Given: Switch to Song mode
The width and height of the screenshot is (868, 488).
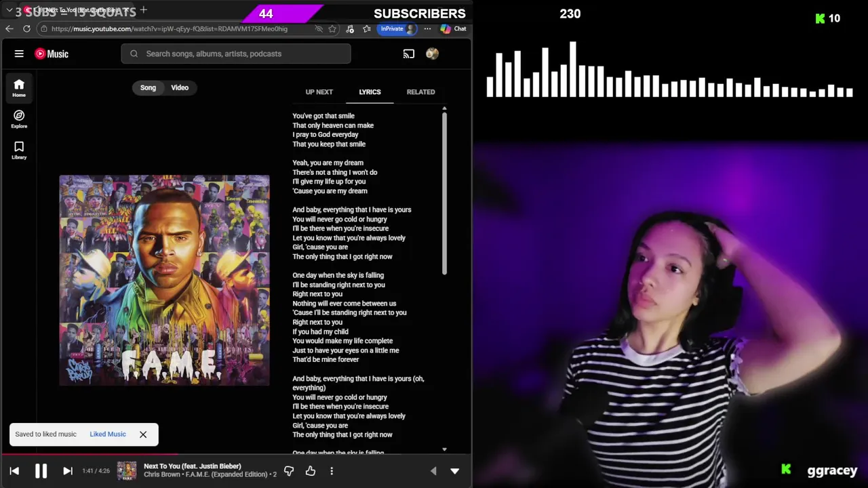Looking at the screenshot, I should [148, 87].
